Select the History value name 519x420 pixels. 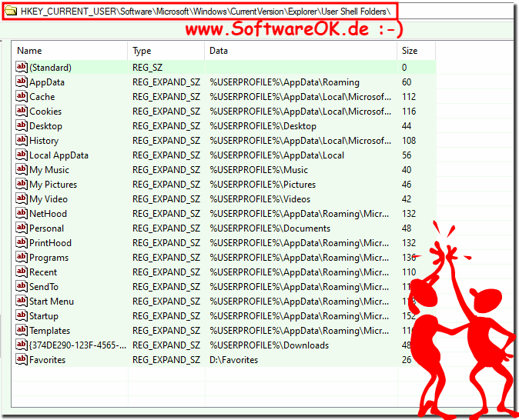pyautogui.click(x=44, y=141)
